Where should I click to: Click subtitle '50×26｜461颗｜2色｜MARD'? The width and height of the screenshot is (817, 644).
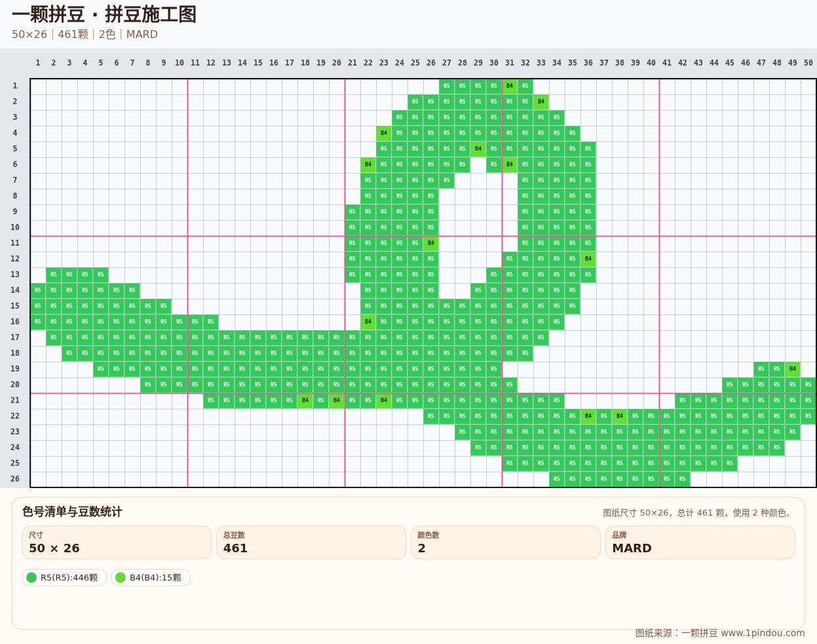click(85, 34)
